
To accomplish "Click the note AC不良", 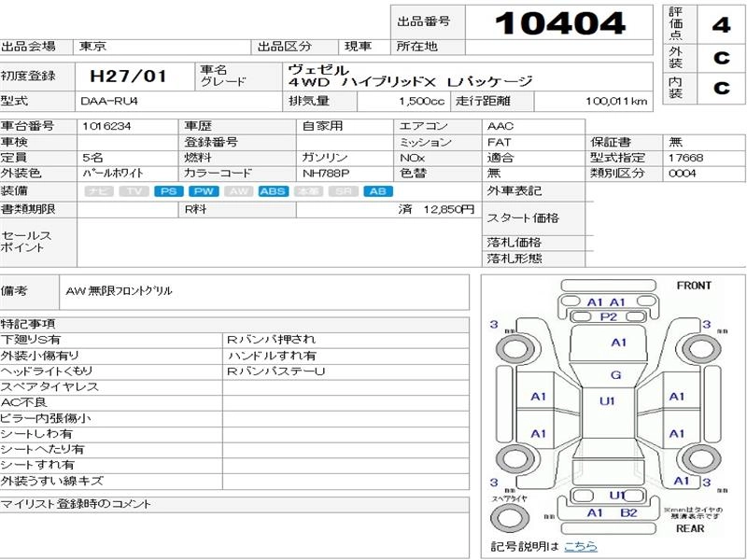I will pos(24,402).
